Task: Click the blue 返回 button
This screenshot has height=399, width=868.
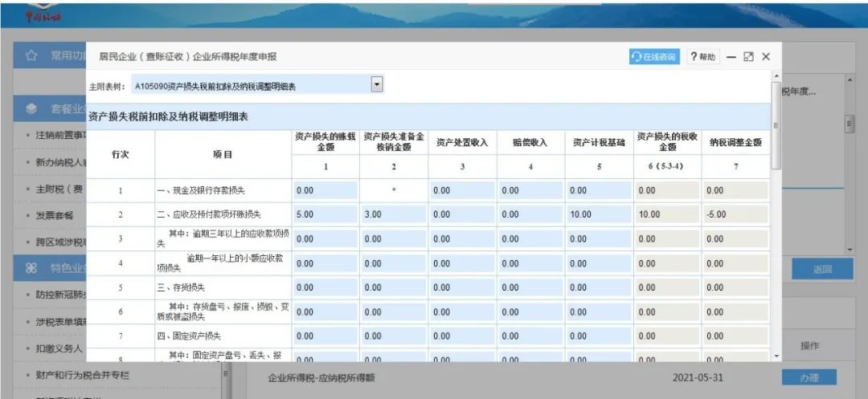Action: pos(822,269)
